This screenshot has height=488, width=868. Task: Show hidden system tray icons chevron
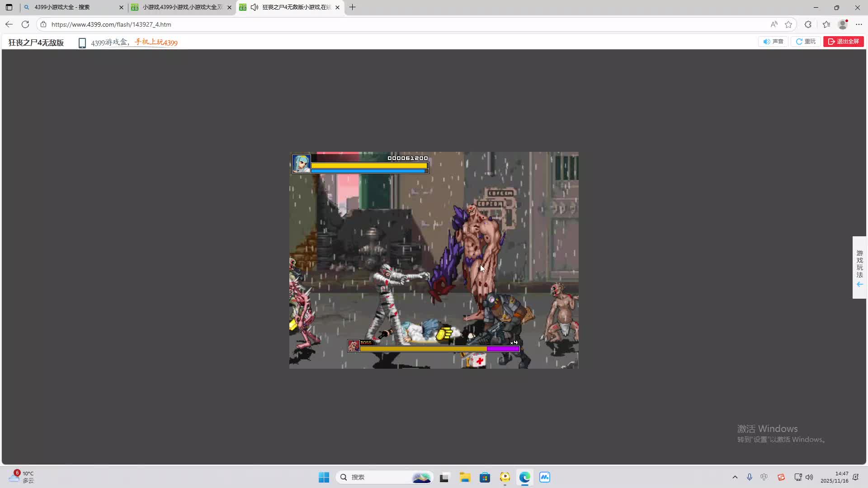pos(735,477)
